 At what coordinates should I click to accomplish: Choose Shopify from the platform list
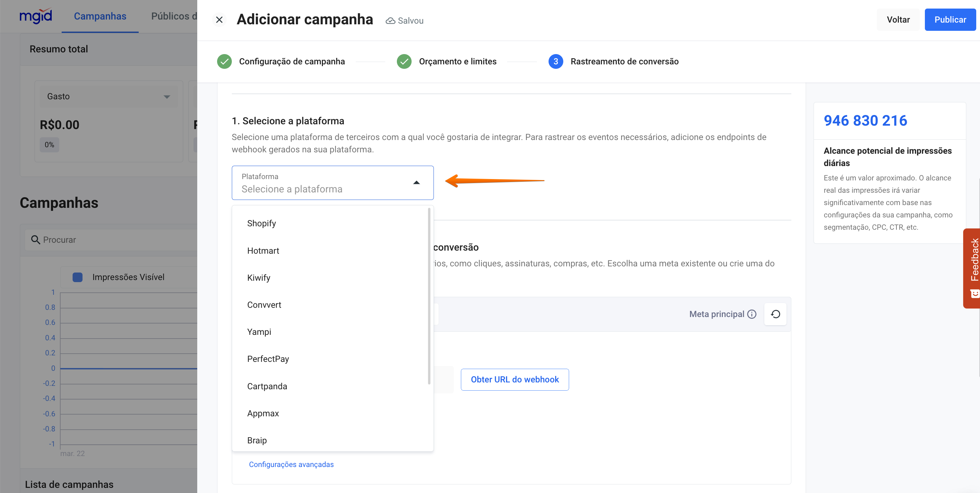[x=261, y=223]
